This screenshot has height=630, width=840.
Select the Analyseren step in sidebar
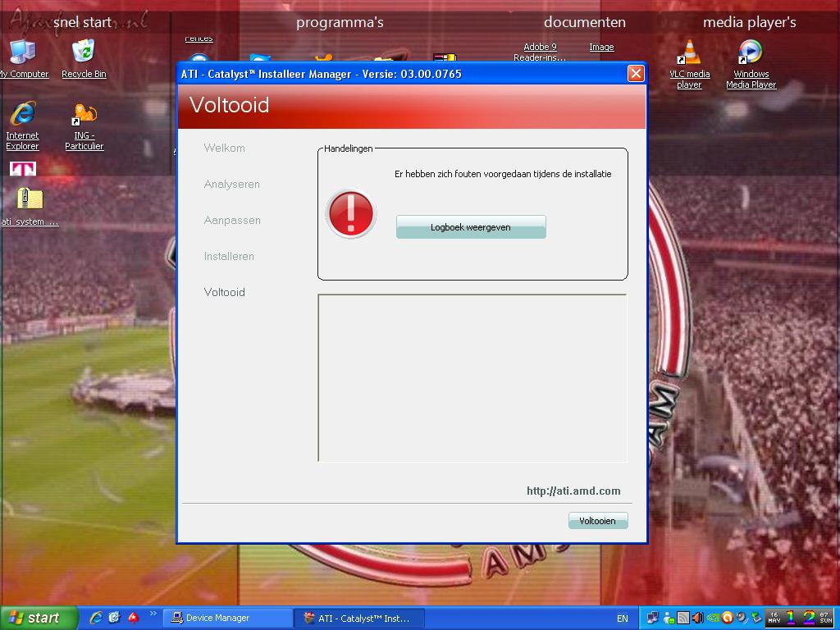pyautogui.click(x=231, y=184)
